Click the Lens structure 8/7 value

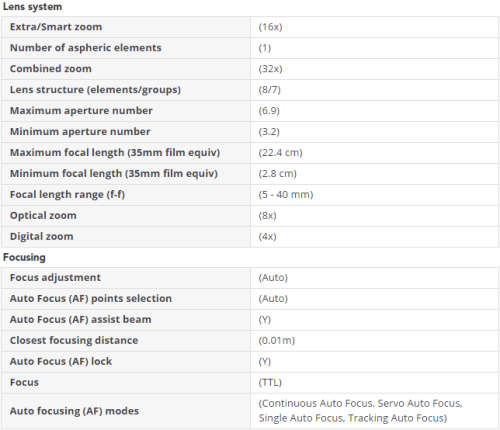point(270,90)
